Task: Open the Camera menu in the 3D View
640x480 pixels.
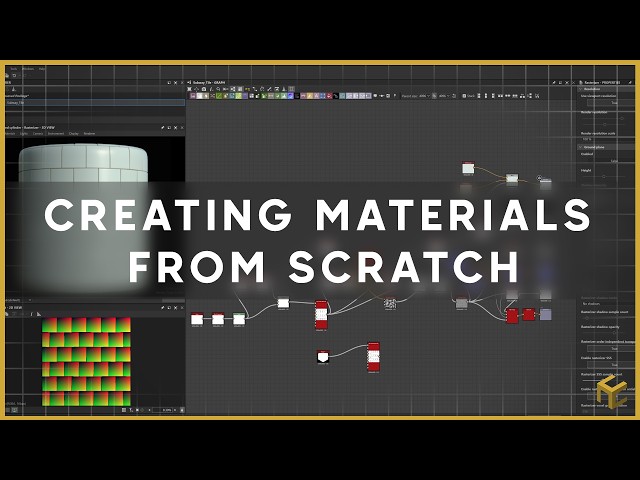Action: tap(38, 133)
